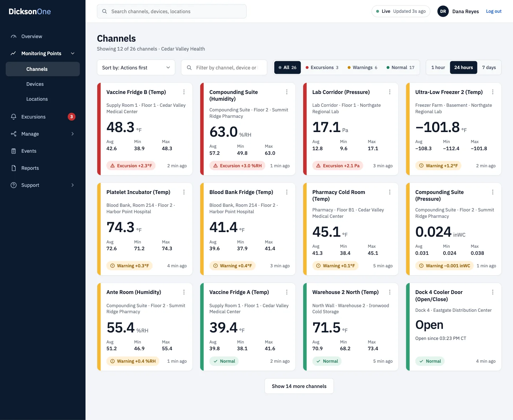513x420 pixels.
Task: Open Blood Bank Fridge card kebab menu
Action: coord(287,192)
